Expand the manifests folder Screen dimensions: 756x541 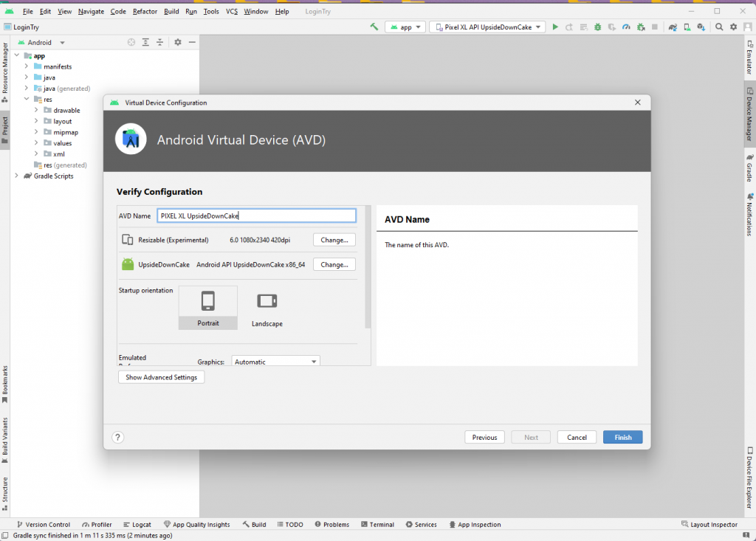tap(27, 66)
